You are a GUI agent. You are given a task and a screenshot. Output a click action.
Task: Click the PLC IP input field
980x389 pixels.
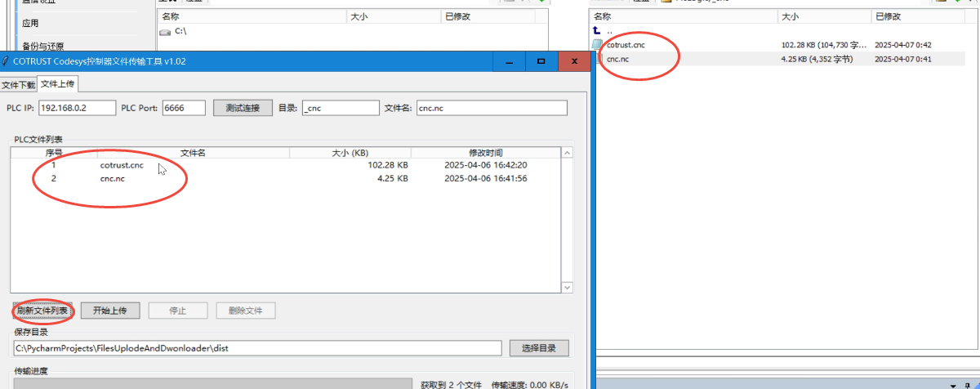coord(76,108)
